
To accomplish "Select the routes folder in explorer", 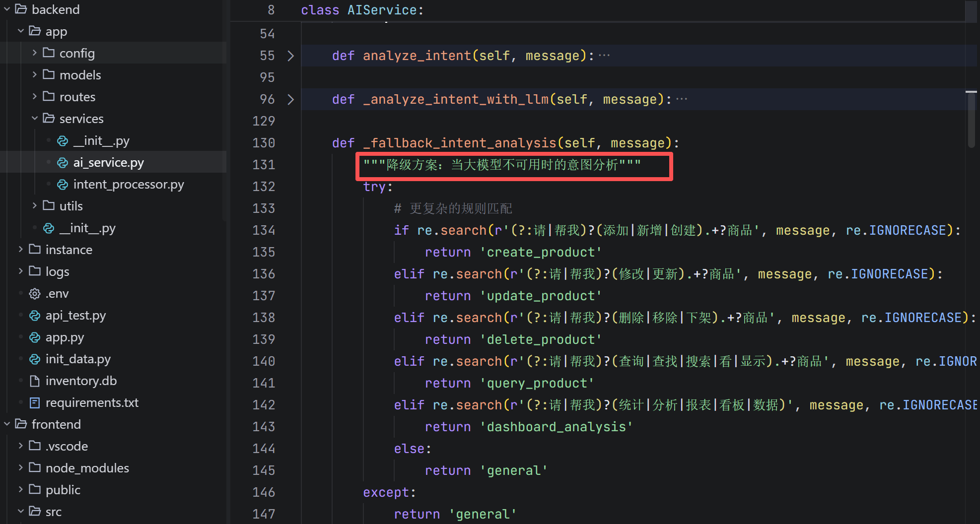I will coord(77,97).
